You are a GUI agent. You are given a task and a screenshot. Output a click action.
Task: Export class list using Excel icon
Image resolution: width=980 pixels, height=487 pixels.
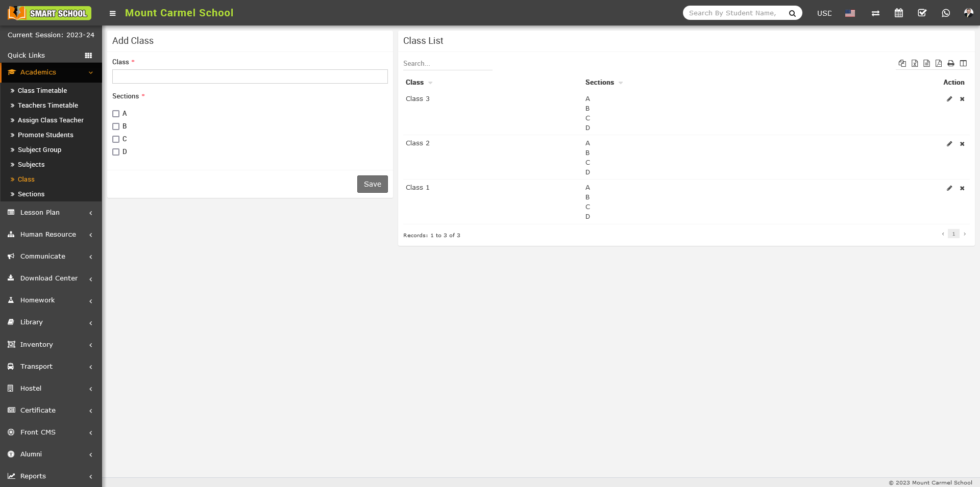click(914, 64)
